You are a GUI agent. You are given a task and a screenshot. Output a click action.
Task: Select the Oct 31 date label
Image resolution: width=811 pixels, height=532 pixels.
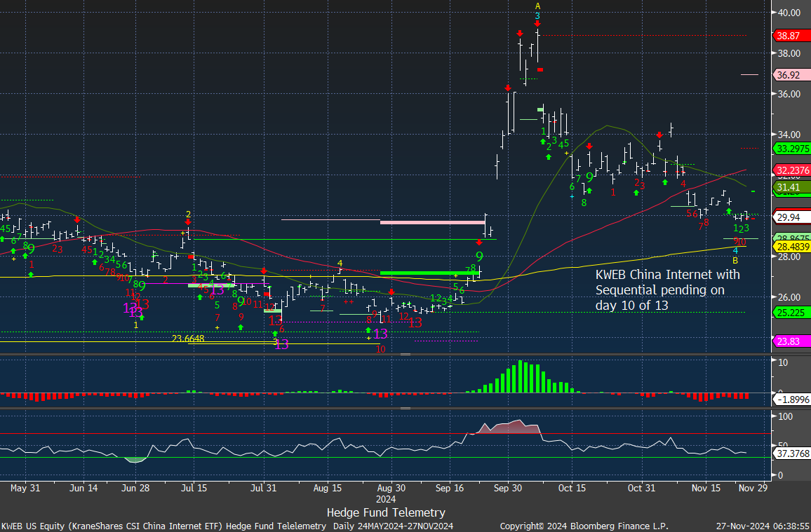pyautogui.click(x=641, y=488)
